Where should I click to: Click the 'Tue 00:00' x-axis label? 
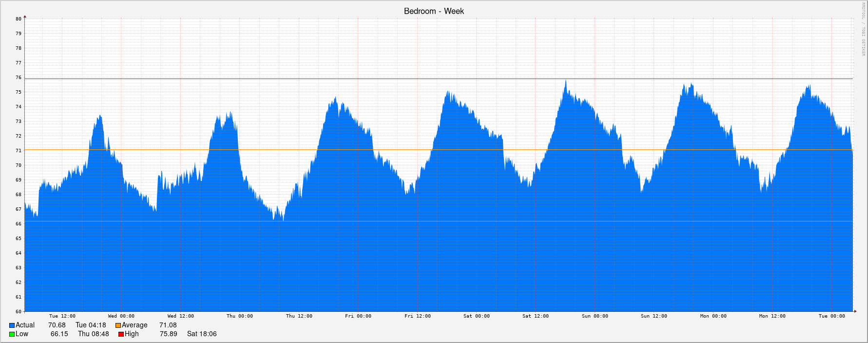point(832,316)
